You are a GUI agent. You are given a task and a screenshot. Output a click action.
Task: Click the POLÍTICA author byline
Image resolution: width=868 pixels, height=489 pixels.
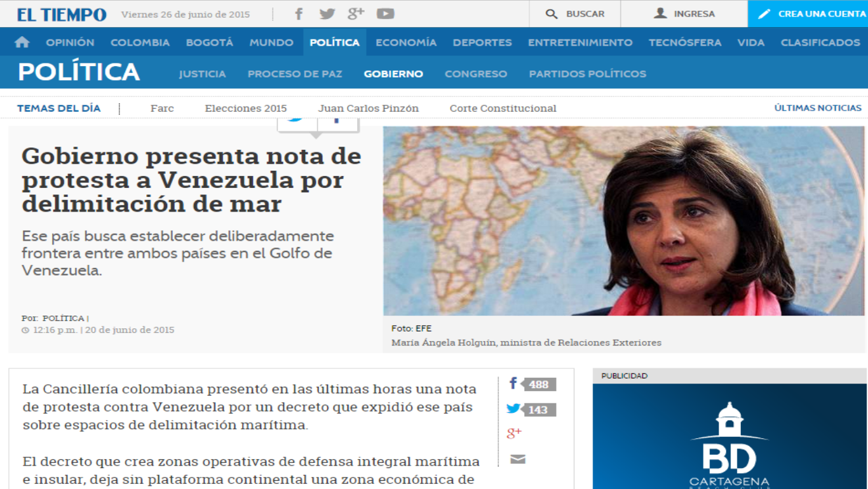tap(63, 318)
